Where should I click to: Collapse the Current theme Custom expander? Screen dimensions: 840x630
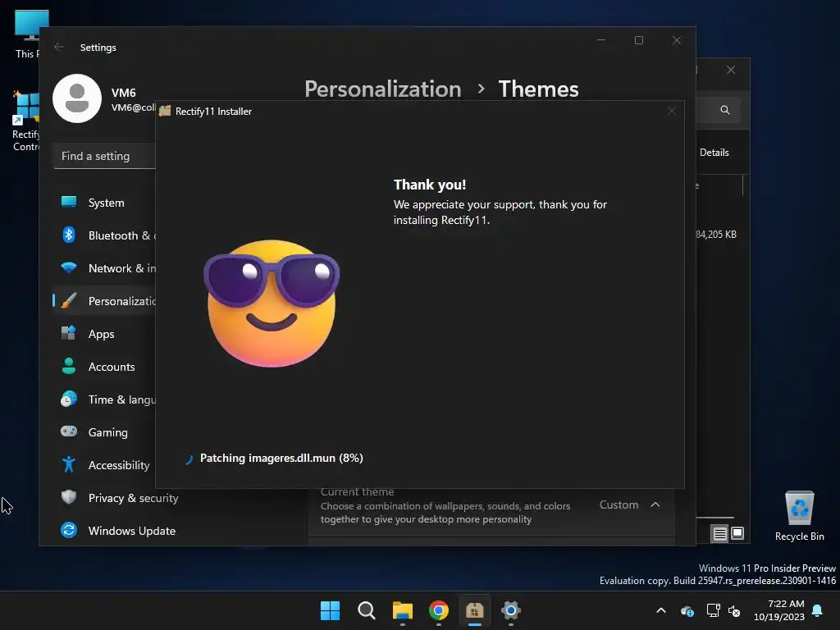pyautogui.click(x=655, y=504)
